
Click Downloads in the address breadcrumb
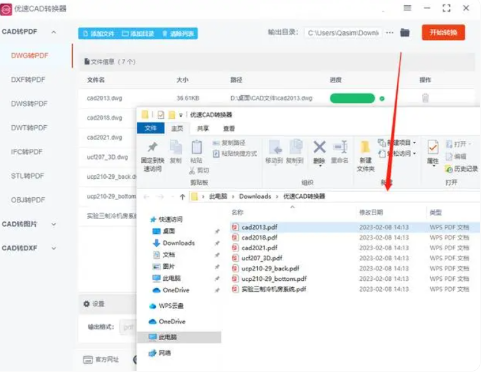tap(255, 196)
